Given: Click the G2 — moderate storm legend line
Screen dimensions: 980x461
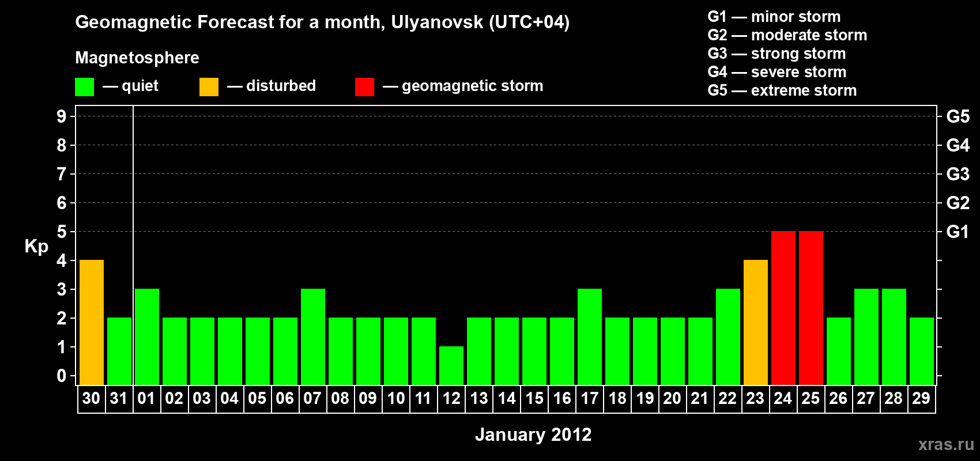Looking at the screenshot, I should pyautogui.click(x=787, y=35).
